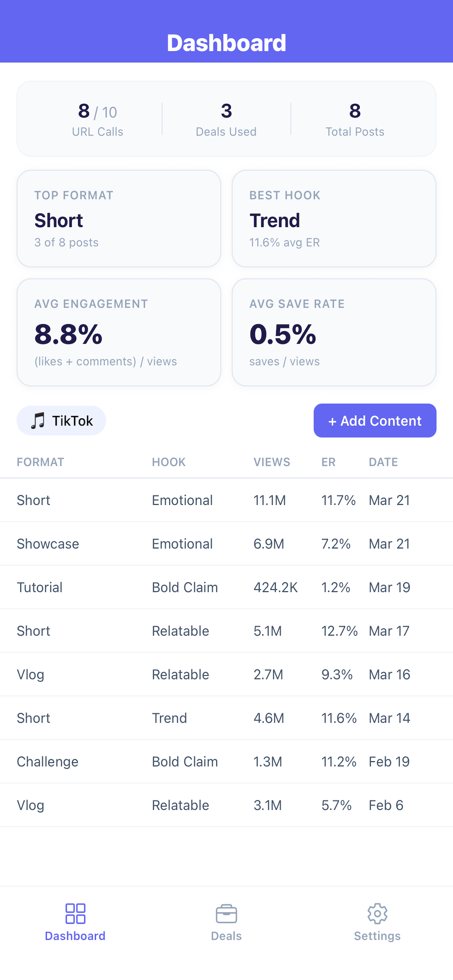Select the Challenge post from Feb 19

pyautogui.click(x=226, y=762)
